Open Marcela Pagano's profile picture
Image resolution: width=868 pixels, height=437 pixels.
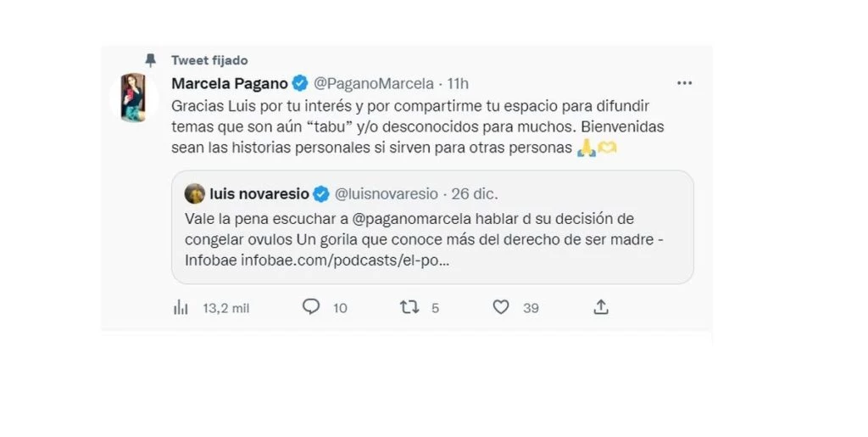pyautogui.click(x=133, y=98)
